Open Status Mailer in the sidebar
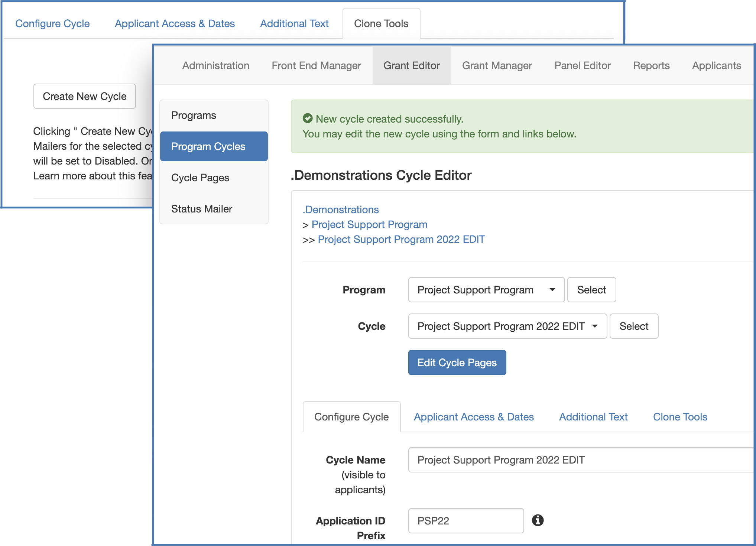 (214, 209)
